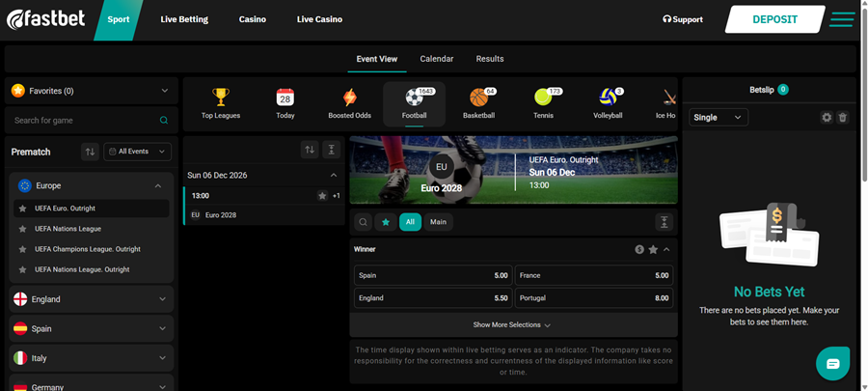Bet on Portugal at 8.00
This screenshot has width=868, height=391.
(594, 298)
